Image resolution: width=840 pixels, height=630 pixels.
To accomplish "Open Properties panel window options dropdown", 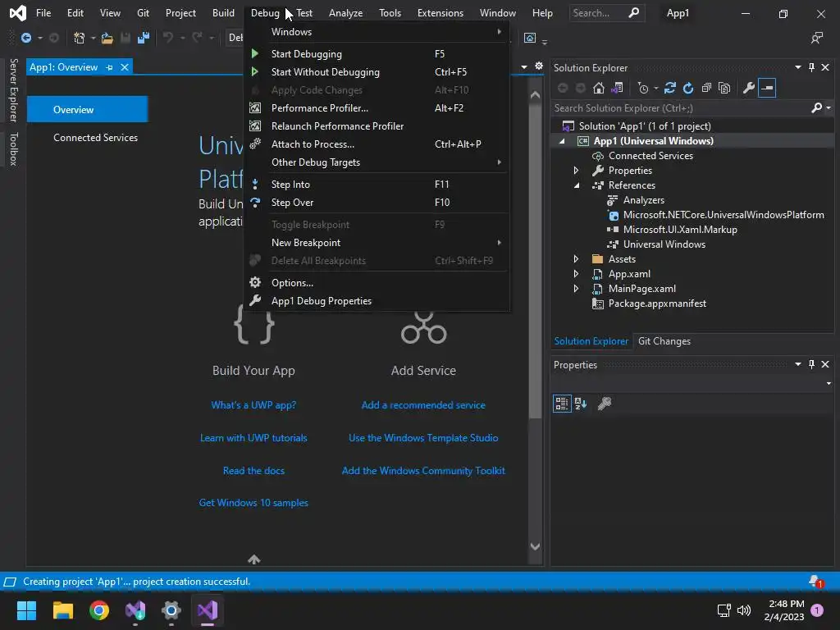I will pyautogui.click(x=797, y=364).
